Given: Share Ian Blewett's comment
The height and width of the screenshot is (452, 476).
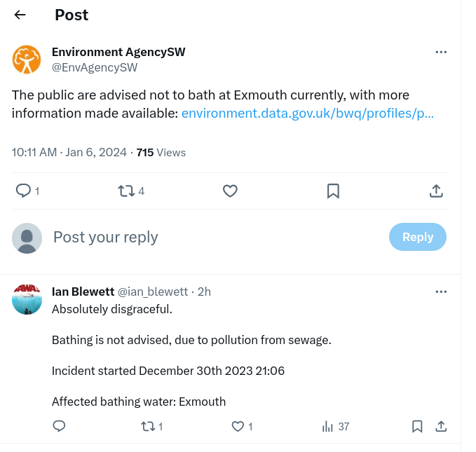Looking at the screenshot, I should [x=441, y=426].
